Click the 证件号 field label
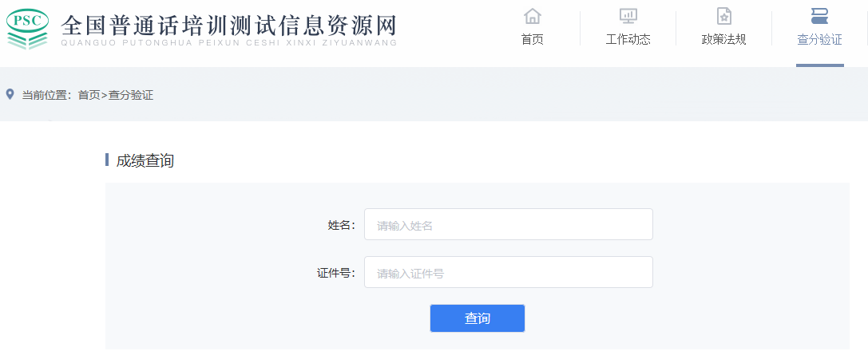Viewport: 868px width, 359px height. point(335,273)
